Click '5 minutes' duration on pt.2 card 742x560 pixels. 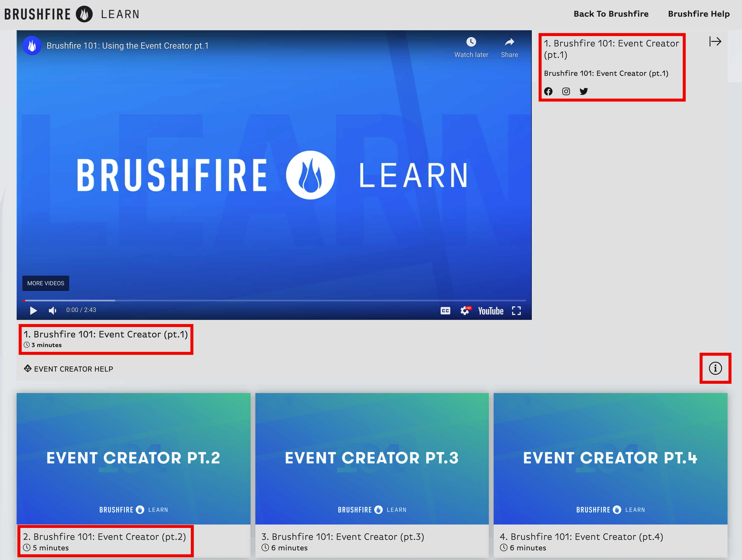[x=50, y=548]
